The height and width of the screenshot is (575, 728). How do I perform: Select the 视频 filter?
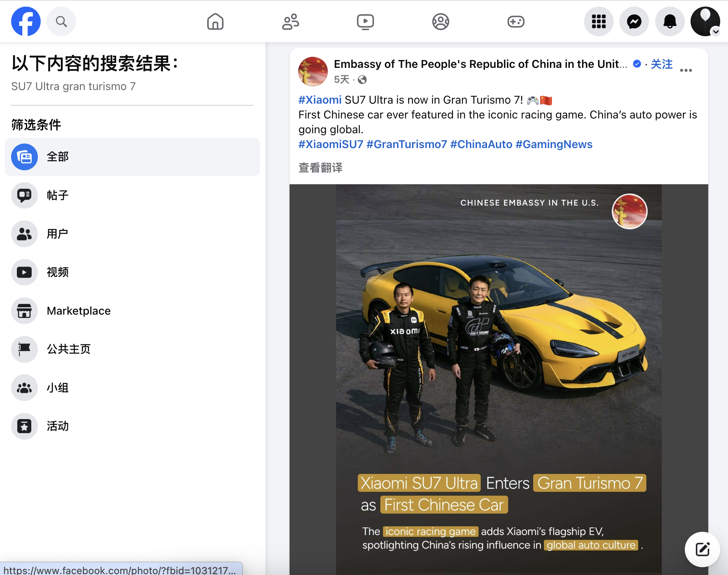click(x=132, y=272)
